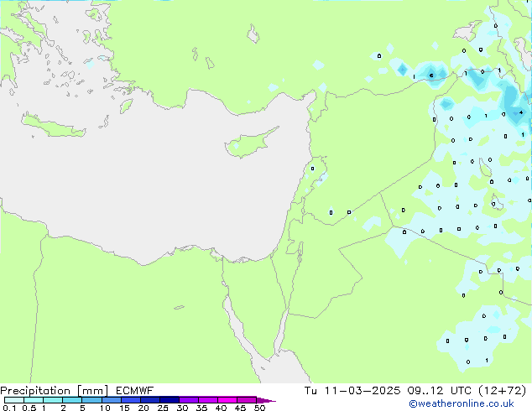This screenshot has width=532, height=411.
Task: Click the 25–30 mm dark navy swatch
Action: coord(169,400)
